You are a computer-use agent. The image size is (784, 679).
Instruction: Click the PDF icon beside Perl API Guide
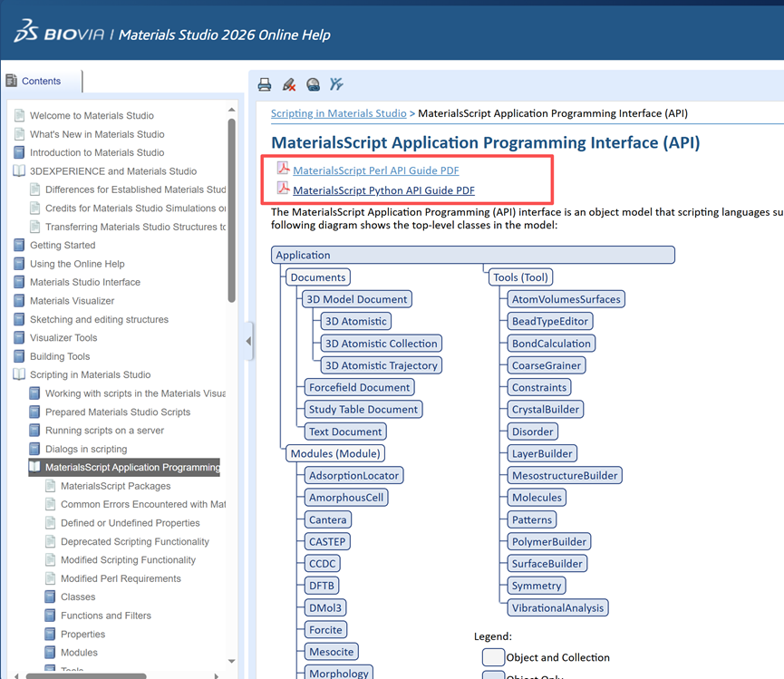click(284, 169)
